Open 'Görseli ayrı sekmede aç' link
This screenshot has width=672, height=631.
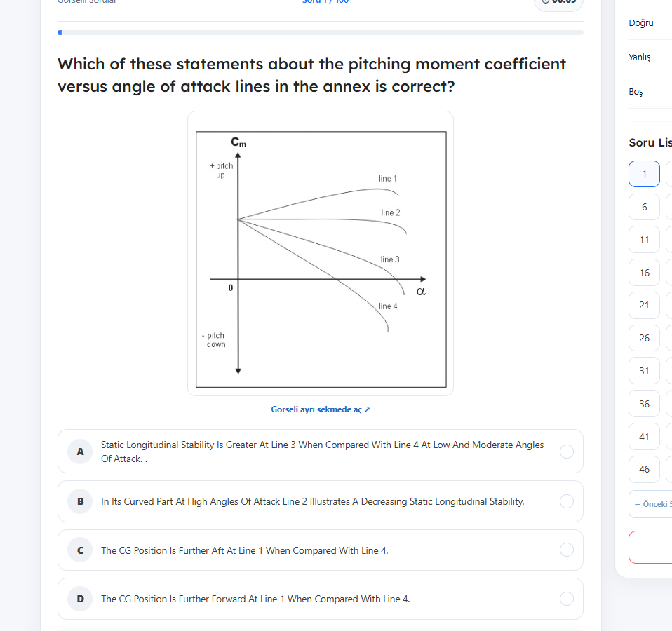320,409
